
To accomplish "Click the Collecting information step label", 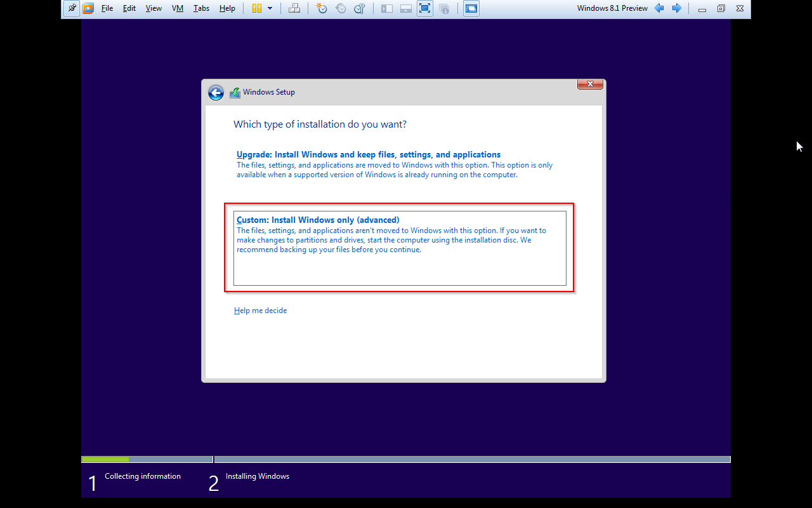I will pos(143,476).
